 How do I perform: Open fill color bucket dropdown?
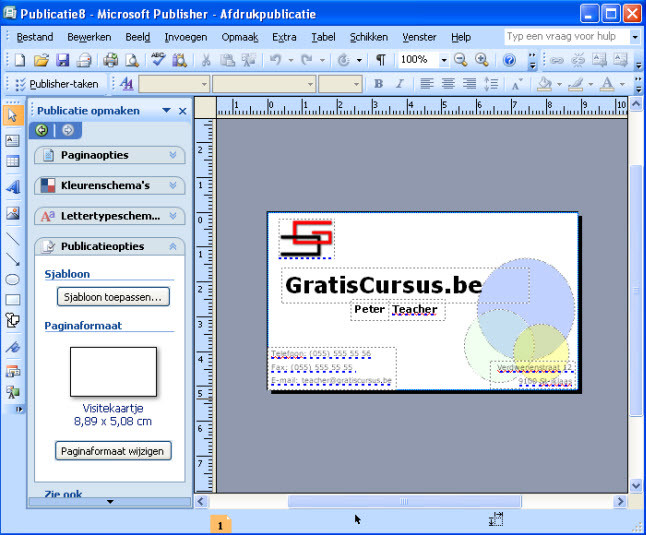coord(559,84)
